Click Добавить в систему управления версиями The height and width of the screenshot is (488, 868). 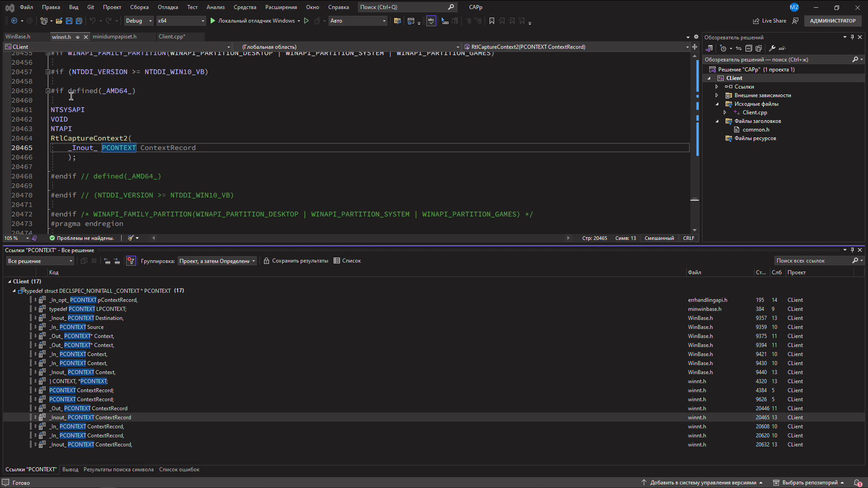coord(703,483)
